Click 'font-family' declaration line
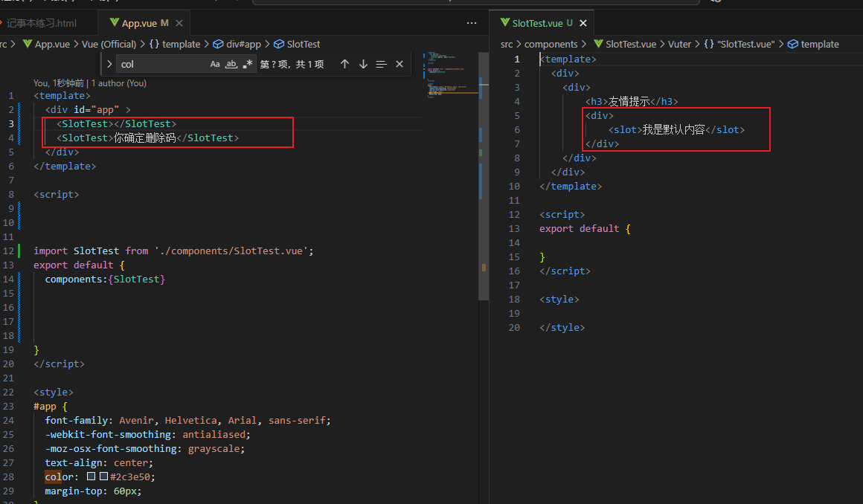 click(x=187, y=420)
